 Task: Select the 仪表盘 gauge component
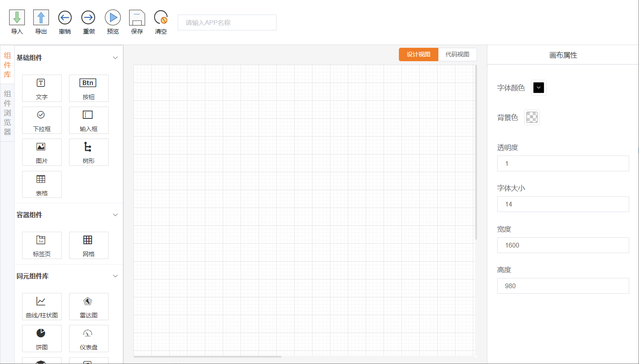89,339
